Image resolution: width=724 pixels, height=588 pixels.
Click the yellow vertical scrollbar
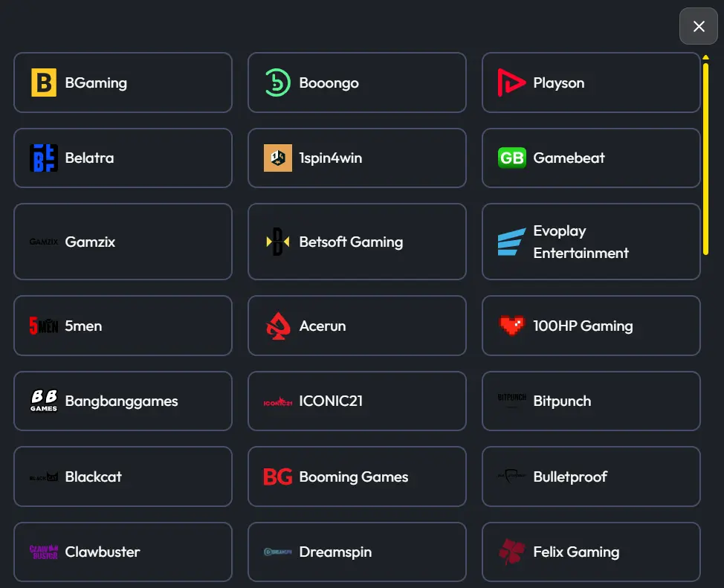[x=705, y=159]
